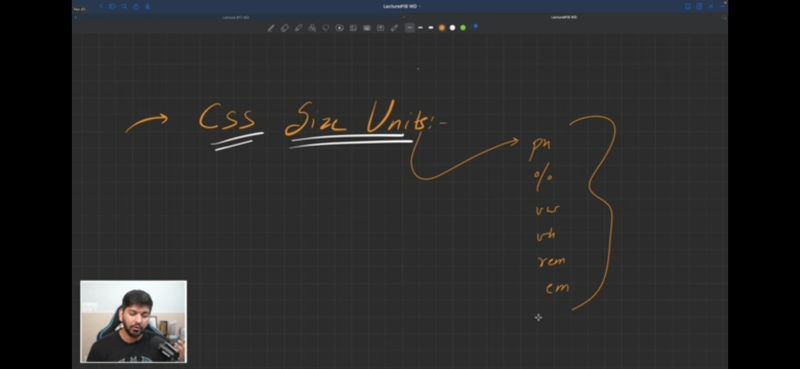Open the search icon in top bar
Viewport: 800px width, 369px height.
(124, 7)
